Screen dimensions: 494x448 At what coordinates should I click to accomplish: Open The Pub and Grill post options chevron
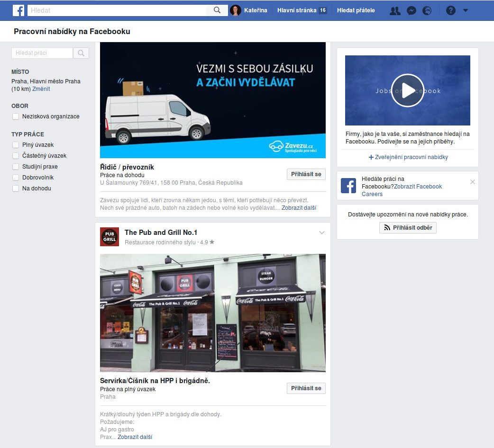tap(321, 233)
